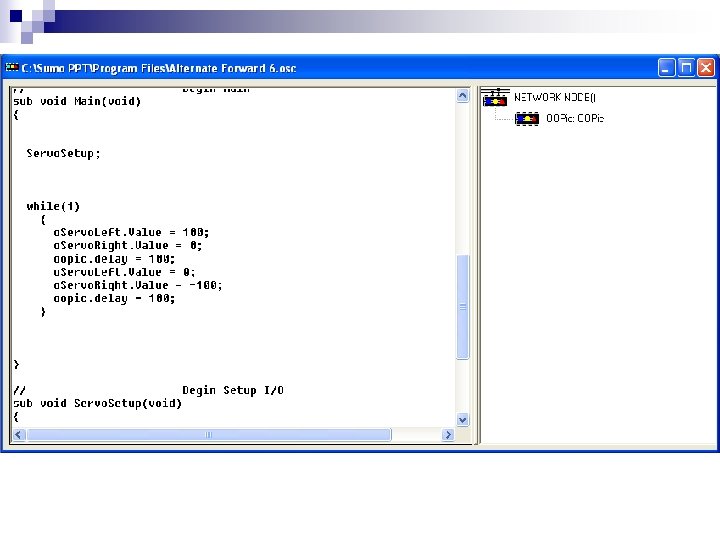Viewport: 720px width, 540px height.
Task: Click 'oServoLeft.Value = 0;' line
Action: point(124,272)
